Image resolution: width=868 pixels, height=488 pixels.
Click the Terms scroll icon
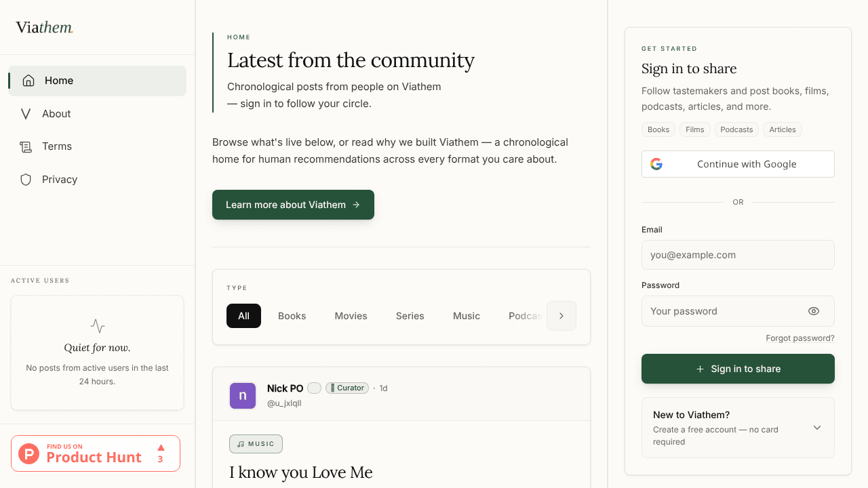pos(26,146)
